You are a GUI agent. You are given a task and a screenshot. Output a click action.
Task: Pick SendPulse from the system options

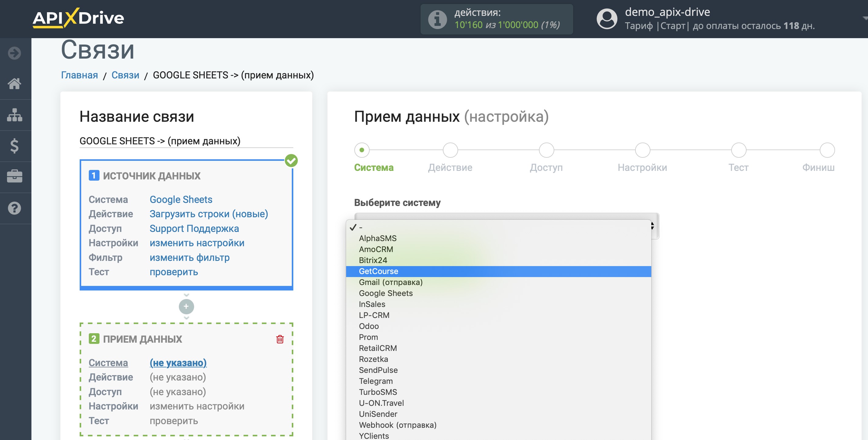[x=498, y=370]
